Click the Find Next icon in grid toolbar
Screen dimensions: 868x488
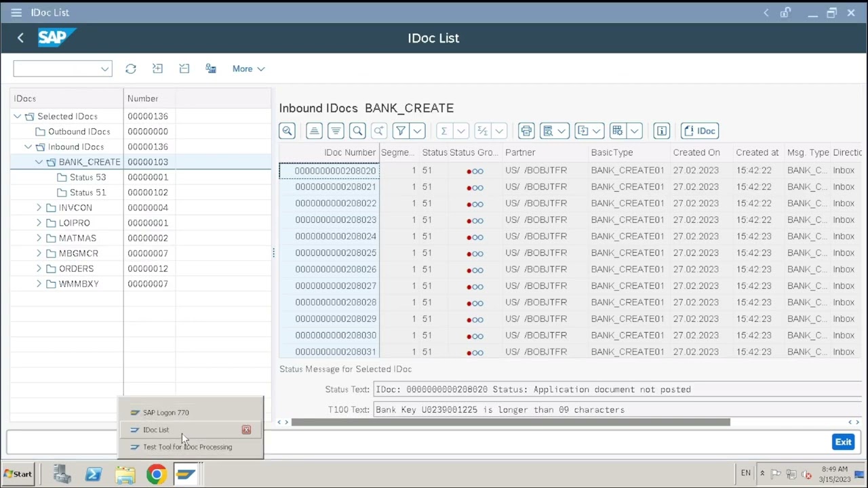[x=379, y=131]
